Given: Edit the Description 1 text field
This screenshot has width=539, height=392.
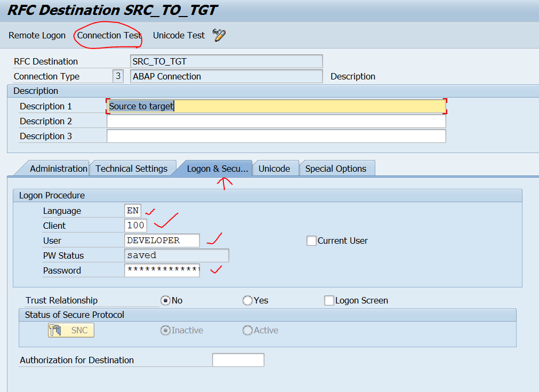Looking at the screenshot, I should [x=276, y=106].
